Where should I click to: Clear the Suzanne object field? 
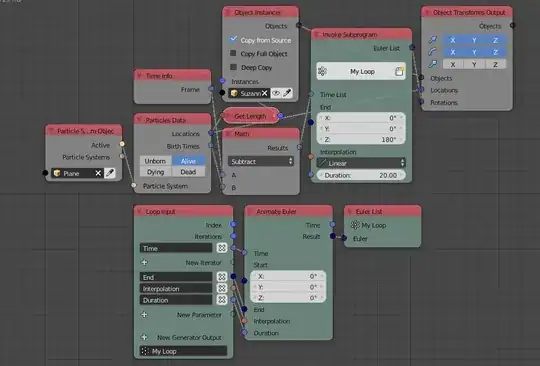click(264, 93)
